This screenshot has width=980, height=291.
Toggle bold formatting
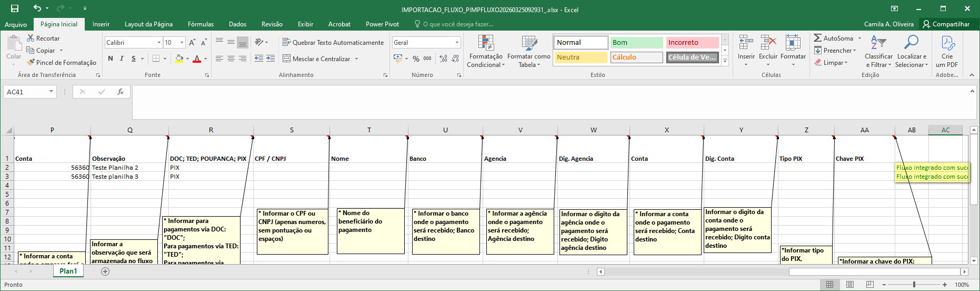click(x=111, y=59)
